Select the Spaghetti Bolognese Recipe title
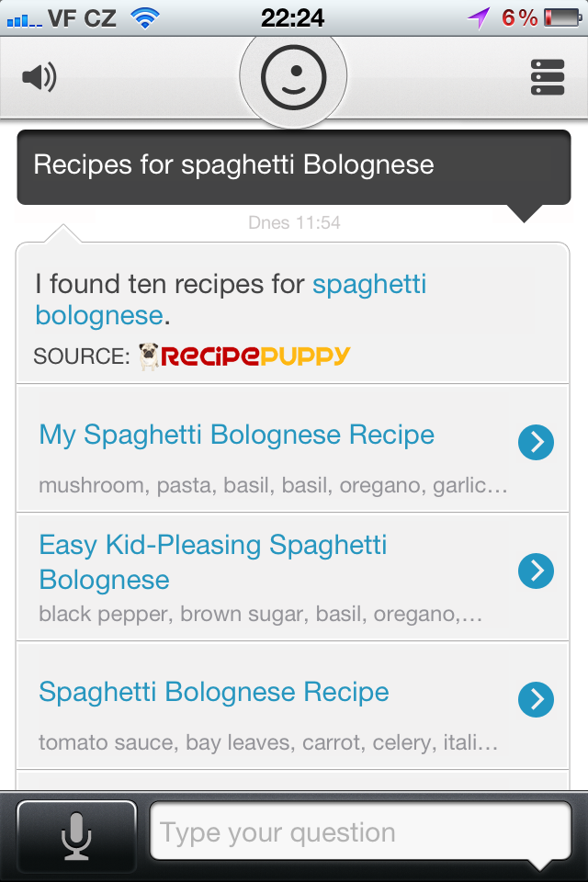588x882 pixels. pyautogui.click(x=214, y=692)
